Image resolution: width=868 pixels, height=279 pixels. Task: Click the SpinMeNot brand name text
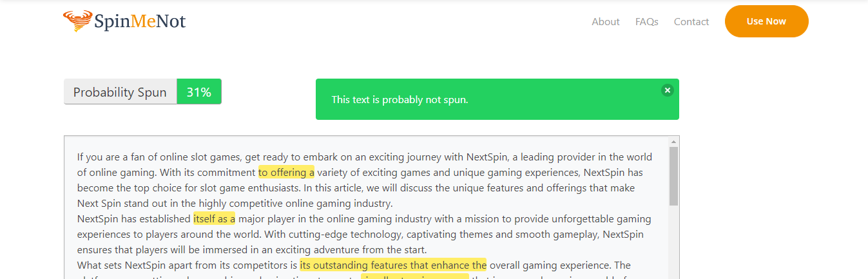click(x=140, y=22)
